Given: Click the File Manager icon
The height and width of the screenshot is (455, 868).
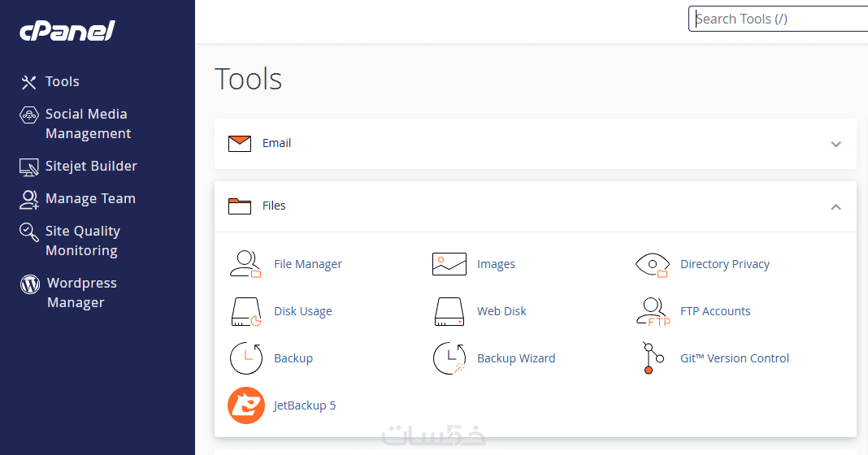Looking at the screenshot, I should click(x=245, y=264).
